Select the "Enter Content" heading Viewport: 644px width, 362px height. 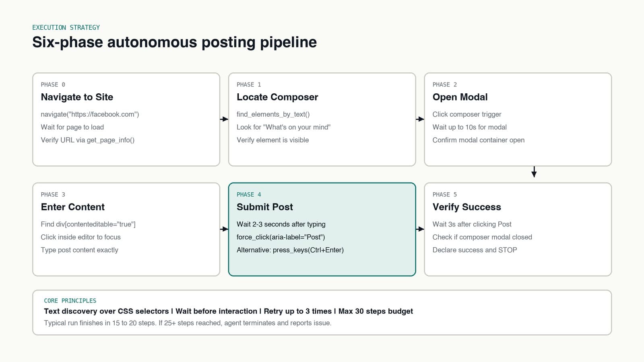point(72,207)
